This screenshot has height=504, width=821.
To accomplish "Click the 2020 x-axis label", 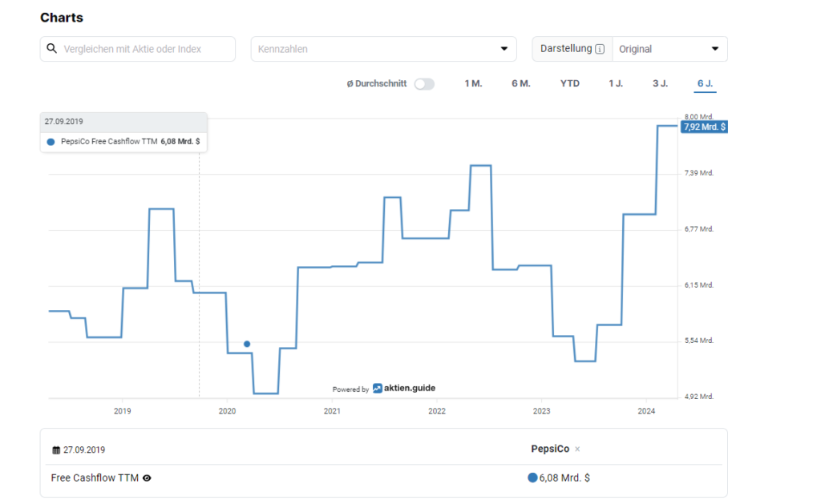I will (227, 411).
